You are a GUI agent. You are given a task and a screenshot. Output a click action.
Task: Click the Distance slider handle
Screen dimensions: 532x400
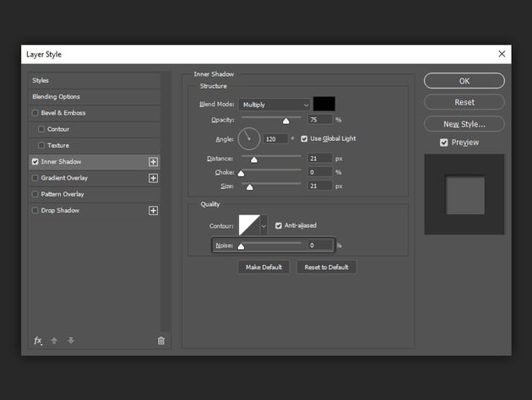point(254,159)
